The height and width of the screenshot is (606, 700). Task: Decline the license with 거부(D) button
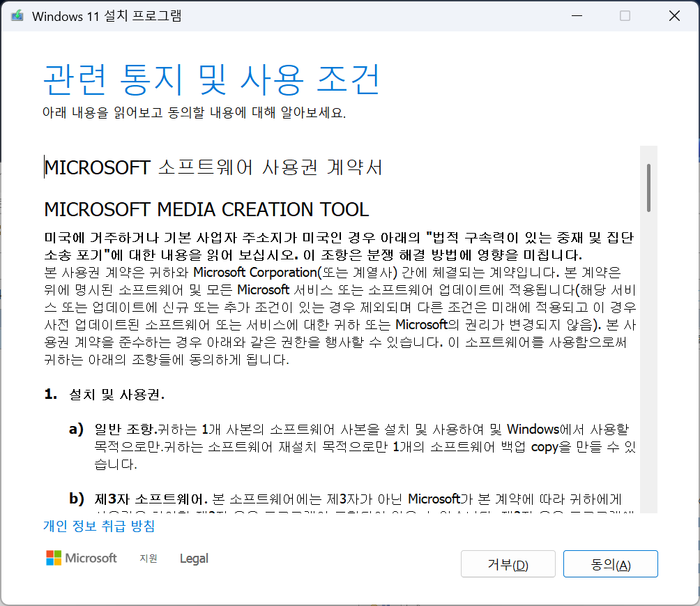coord(508,564)
